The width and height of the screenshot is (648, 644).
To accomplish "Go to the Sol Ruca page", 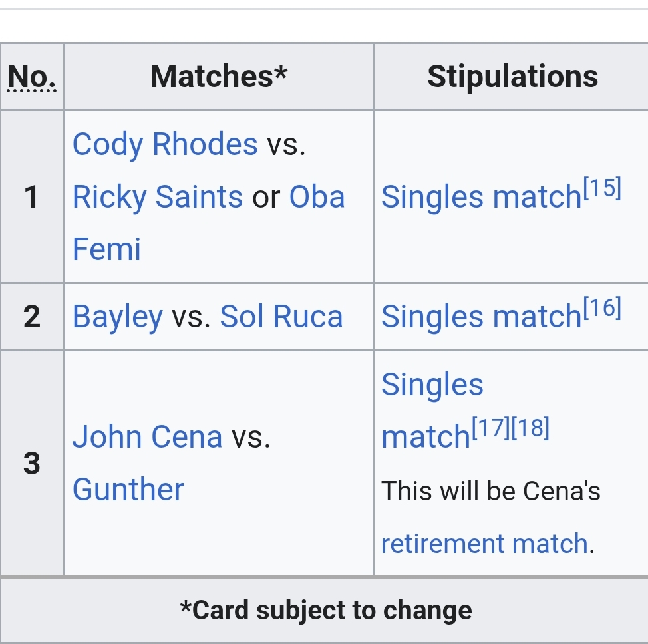I will pyautogui.click(x=281, y=317).
